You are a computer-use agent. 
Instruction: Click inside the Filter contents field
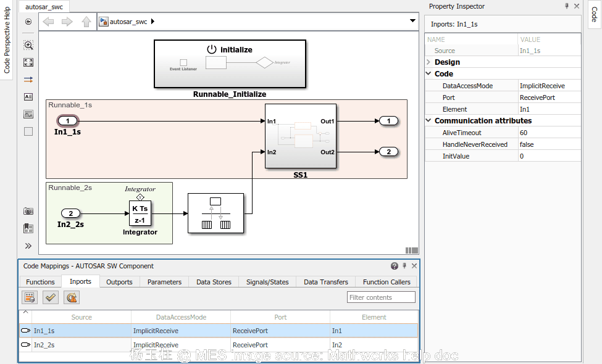tap(381, 297)
